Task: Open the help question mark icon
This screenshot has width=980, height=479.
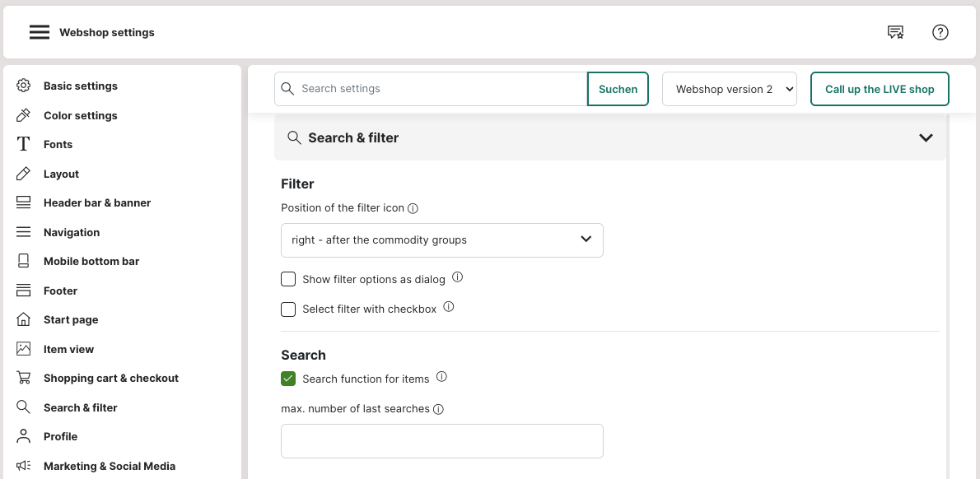Action: 940,32
